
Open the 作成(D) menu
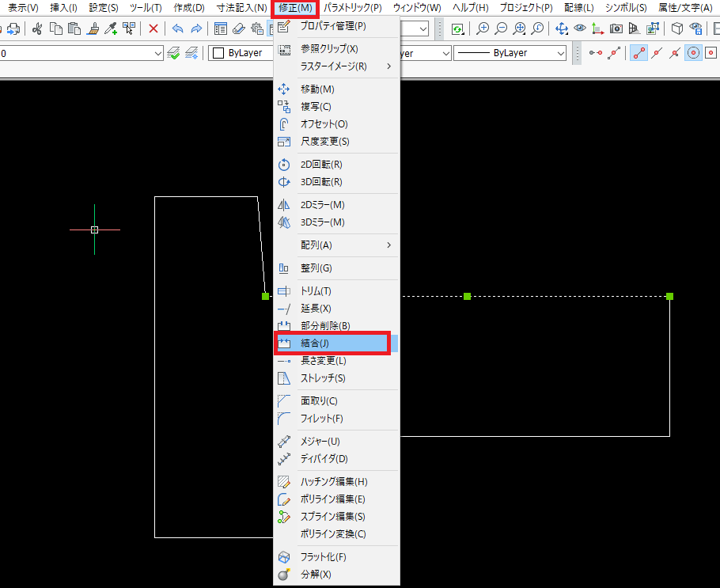(189, 8)
